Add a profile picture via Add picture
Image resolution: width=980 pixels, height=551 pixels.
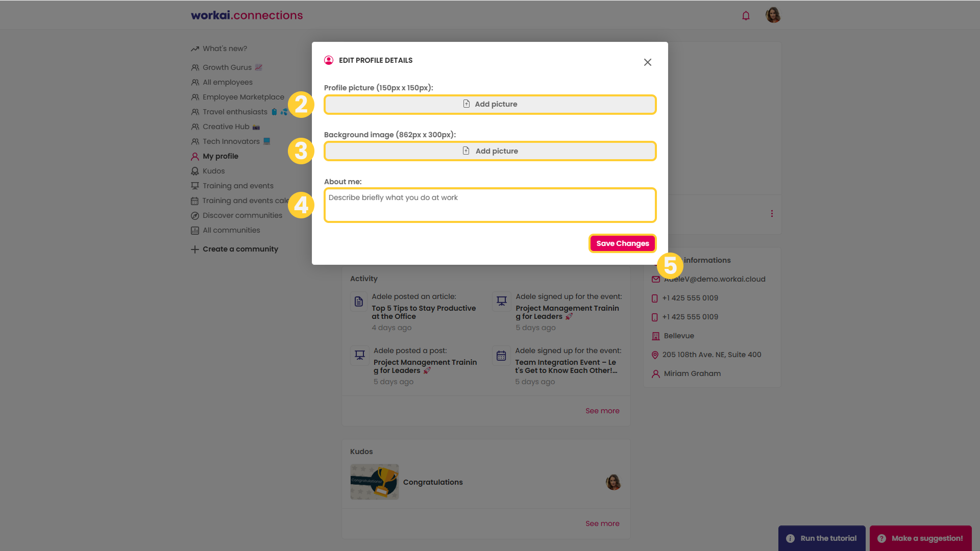[490, 104]
